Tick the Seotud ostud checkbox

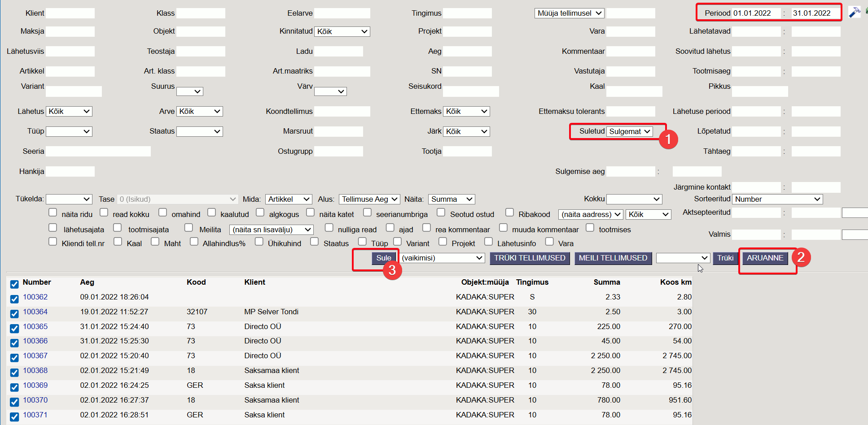click(x=441, y=212)
